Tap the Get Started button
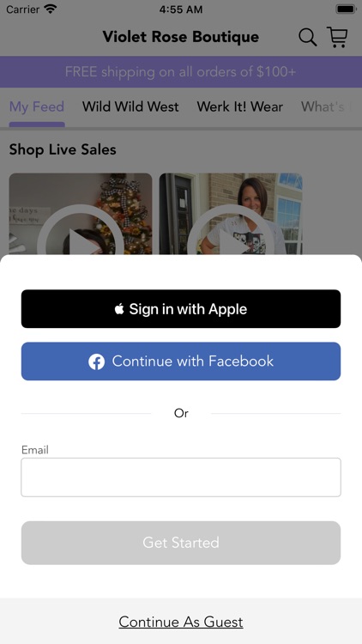 click(181, 543)
